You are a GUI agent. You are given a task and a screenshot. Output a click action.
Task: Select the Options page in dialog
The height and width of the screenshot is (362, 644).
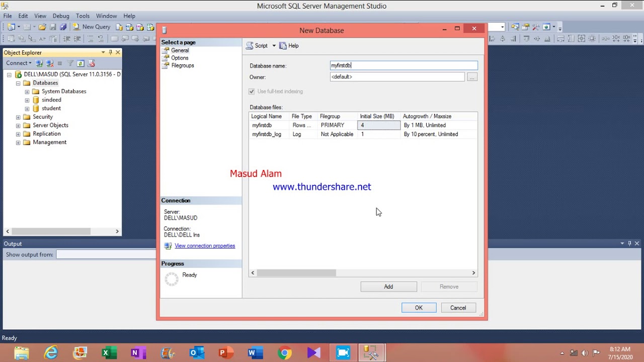pos(180,58)
